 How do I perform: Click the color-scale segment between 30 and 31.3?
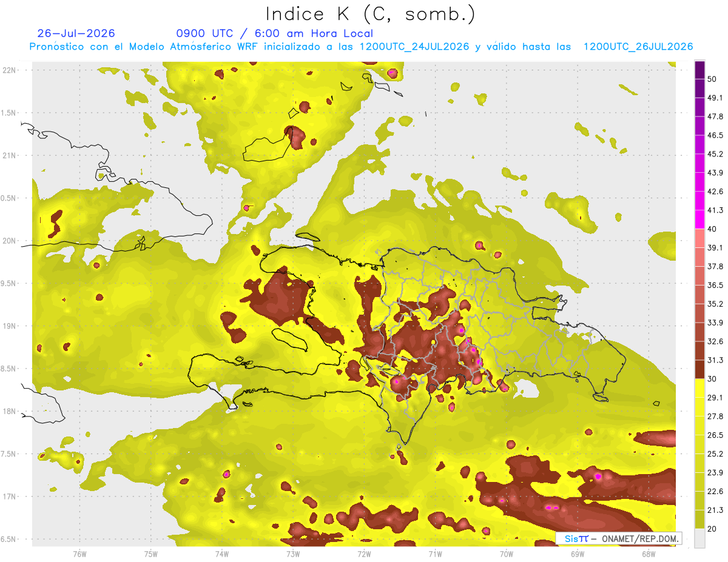click(700, 370)
